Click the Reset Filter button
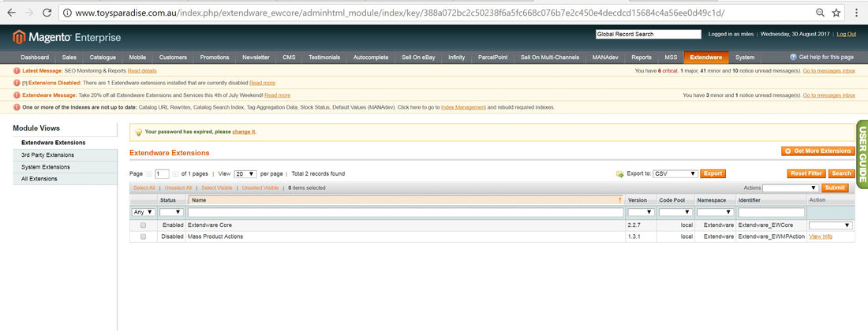 (806, 173)
